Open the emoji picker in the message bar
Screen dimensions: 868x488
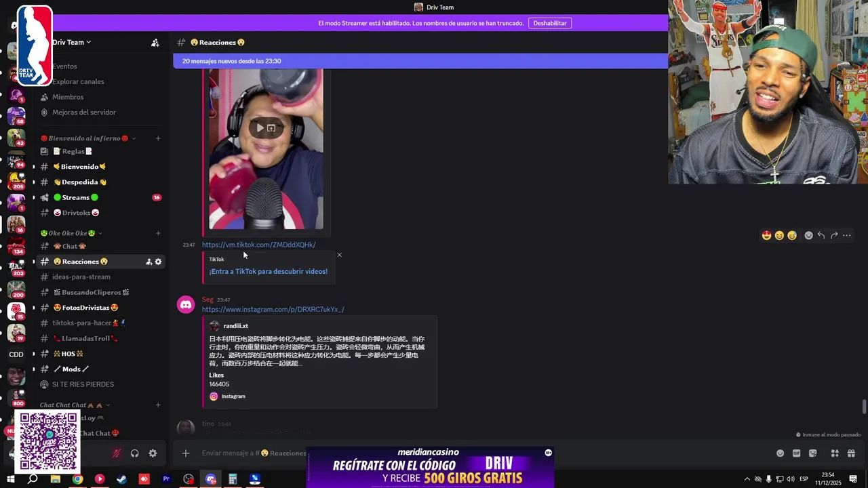pyautogui.click(x=780, y=453)
